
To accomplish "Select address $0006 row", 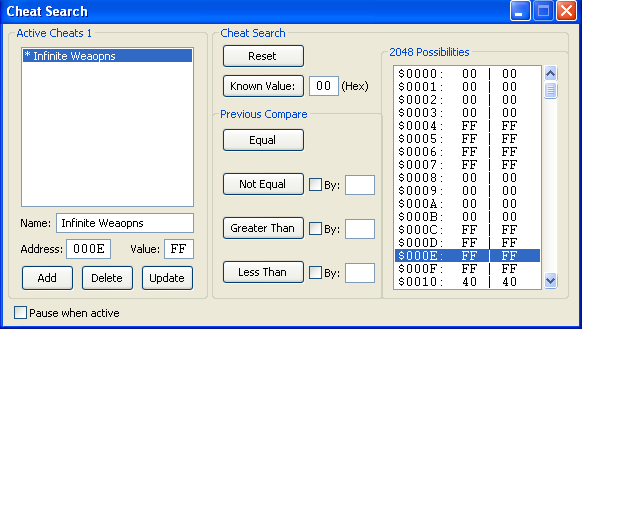I will pyautogui.click(x=467, y=152).
